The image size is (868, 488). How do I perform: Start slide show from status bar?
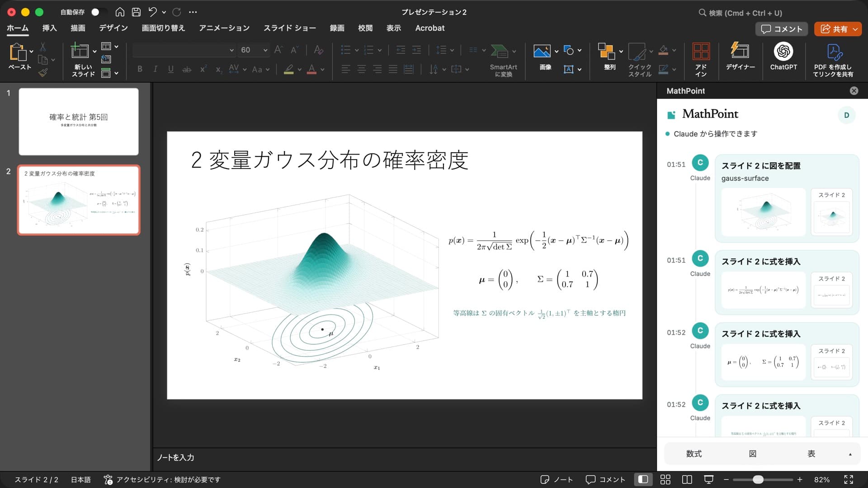pyautogui.click(x=708, y=479)
